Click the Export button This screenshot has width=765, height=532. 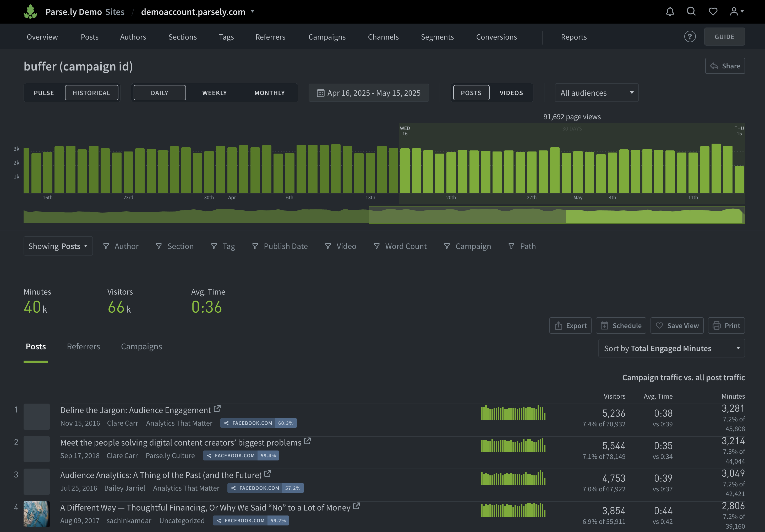pyautogui.click(x=570, y=325)
